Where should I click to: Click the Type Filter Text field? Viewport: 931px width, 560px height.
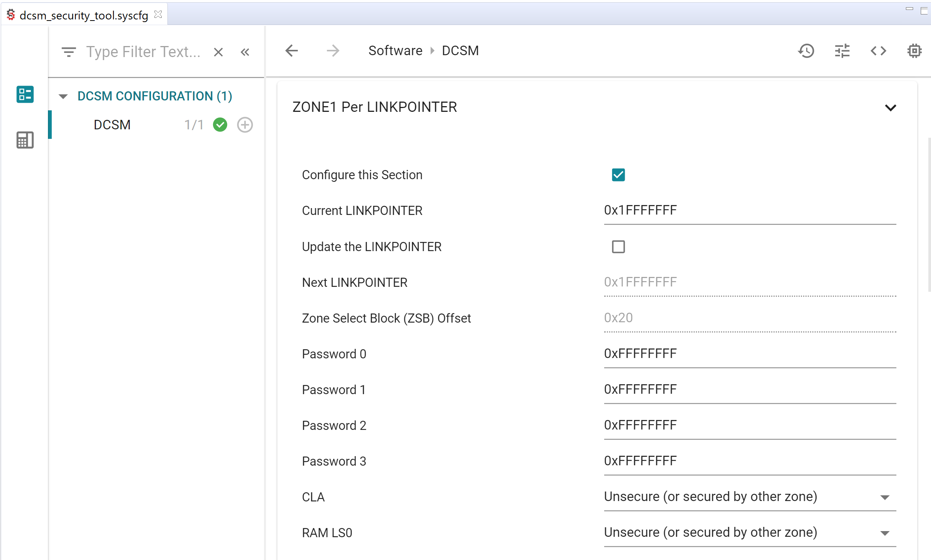tap(144, 52)
